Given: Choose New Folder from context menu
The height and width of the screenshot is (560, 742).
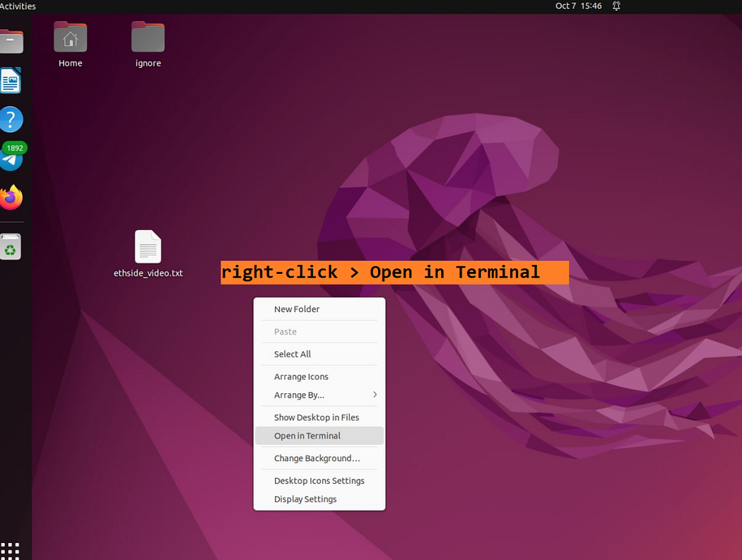Looking at the screenshot, I should coord(297,309).
